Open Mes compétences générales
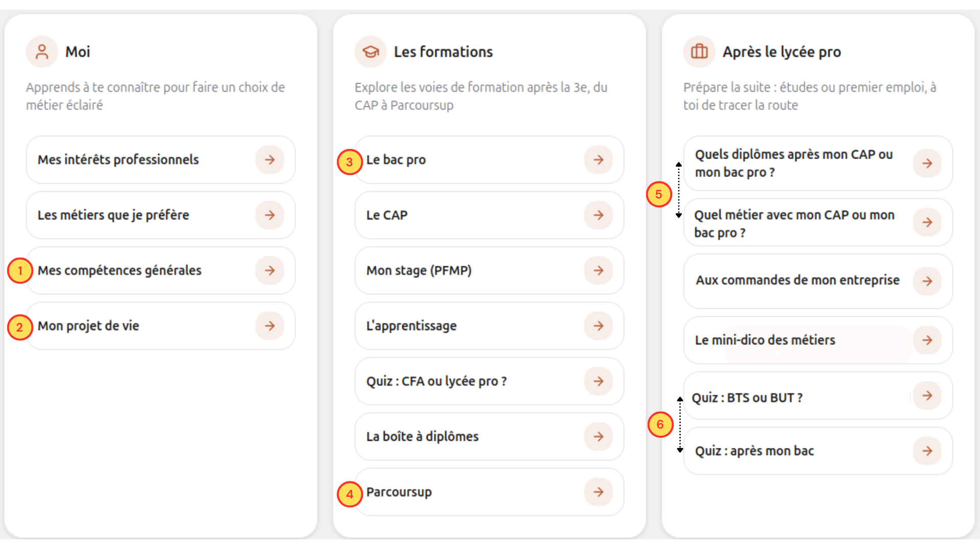 tap(161, 270)
